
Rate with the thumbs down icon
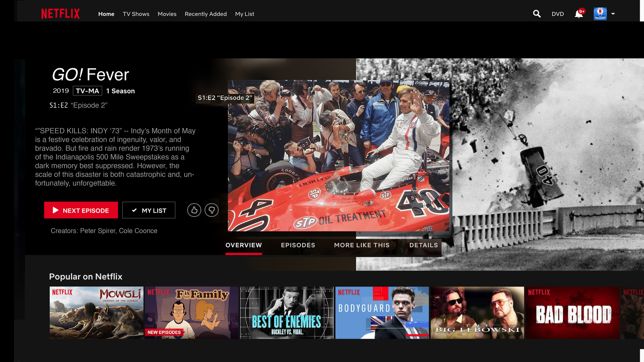pos(211,210)
